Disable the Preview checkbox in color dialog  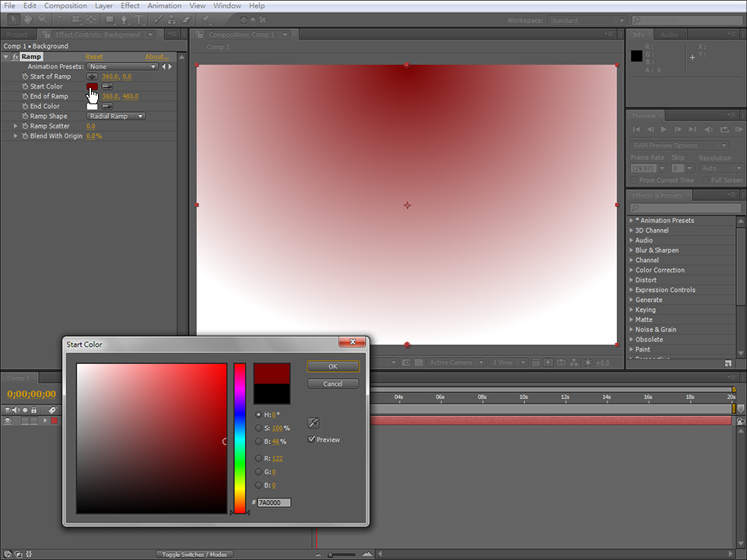312,439
